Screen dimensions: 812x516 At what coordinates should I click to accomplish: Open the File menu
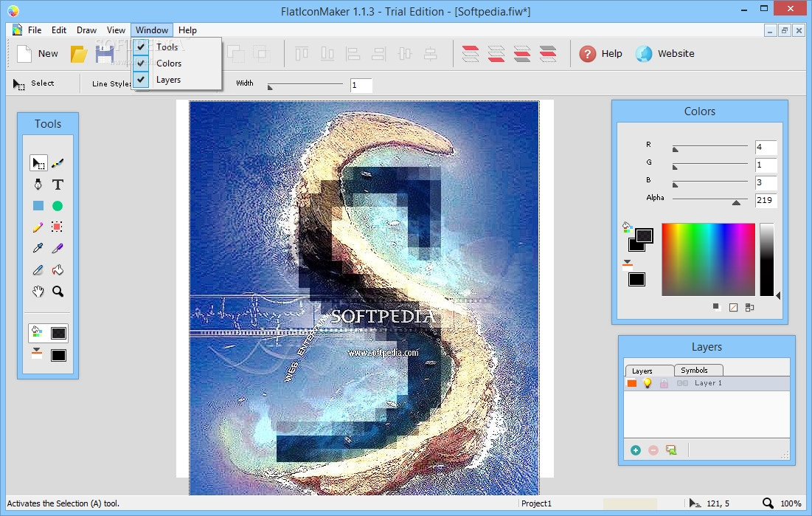pos(35,30)
